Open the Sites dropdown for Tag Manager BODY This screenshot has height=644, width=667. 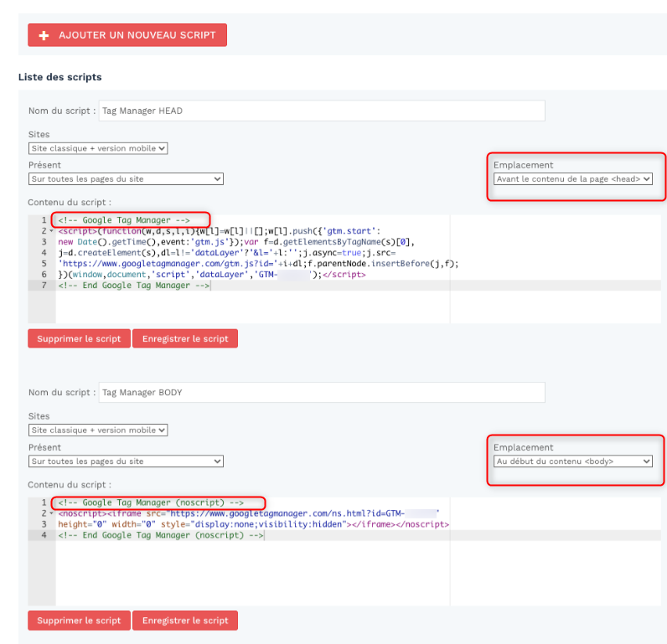(98, 430)
